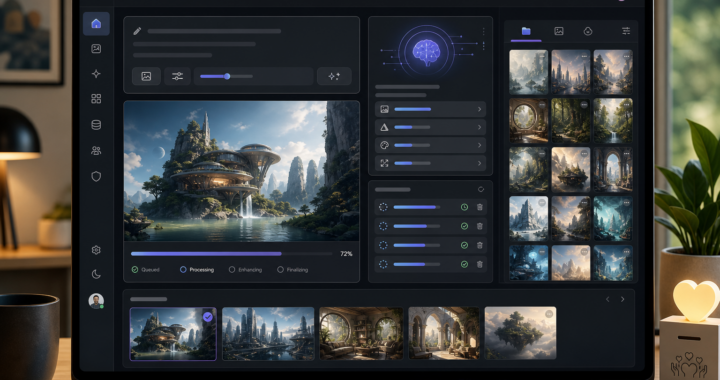
Task: Go to next items with the right arrow
Action: [623, 299]
